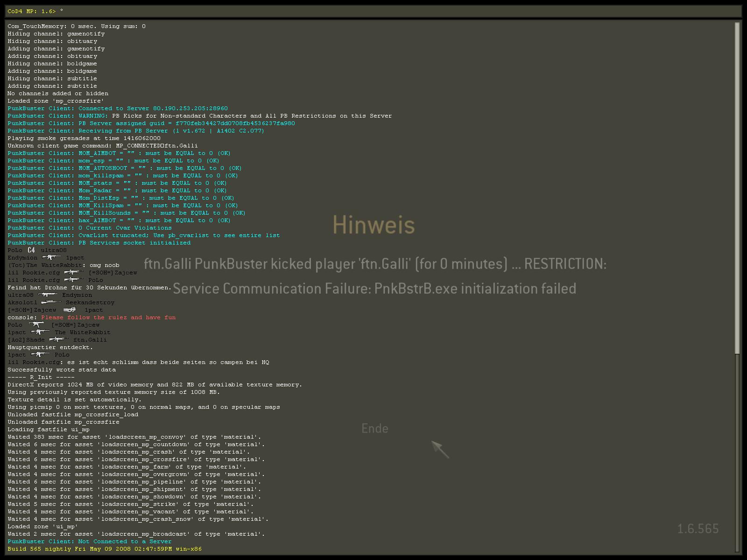The image size is (747, 560).
Task: Click 'Unloaded fastfile mp_crossfire_load' line
Action: [73, 414]
